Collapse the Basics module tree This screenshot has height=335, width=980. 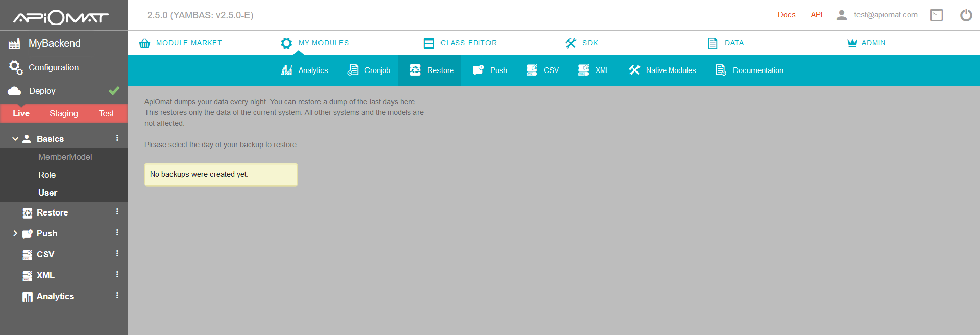pos(15,139)
